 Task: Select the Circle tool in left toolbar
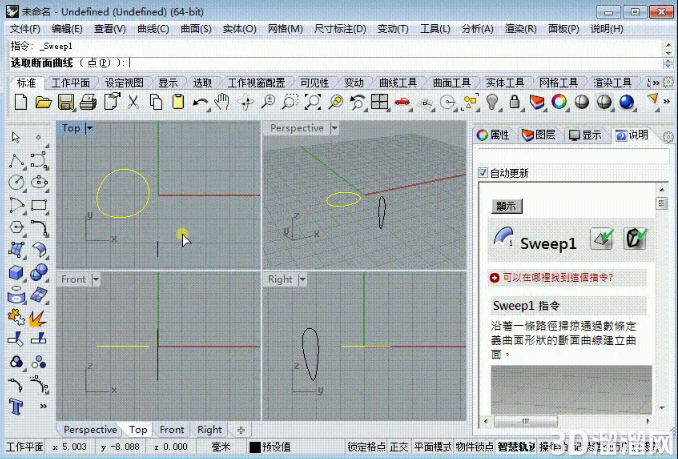(16, 182)
